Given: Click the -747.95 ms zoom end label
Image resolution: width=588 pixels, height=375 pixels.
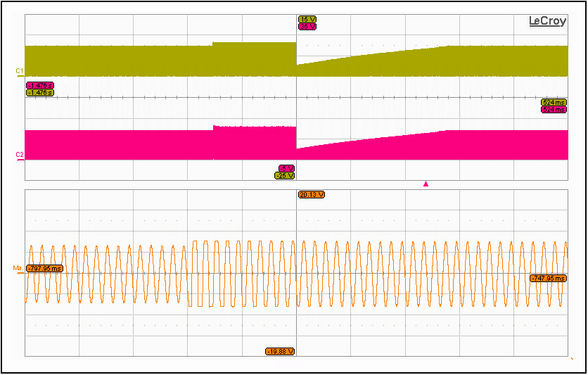Looking at the screenshot, I should pos(548,279).
